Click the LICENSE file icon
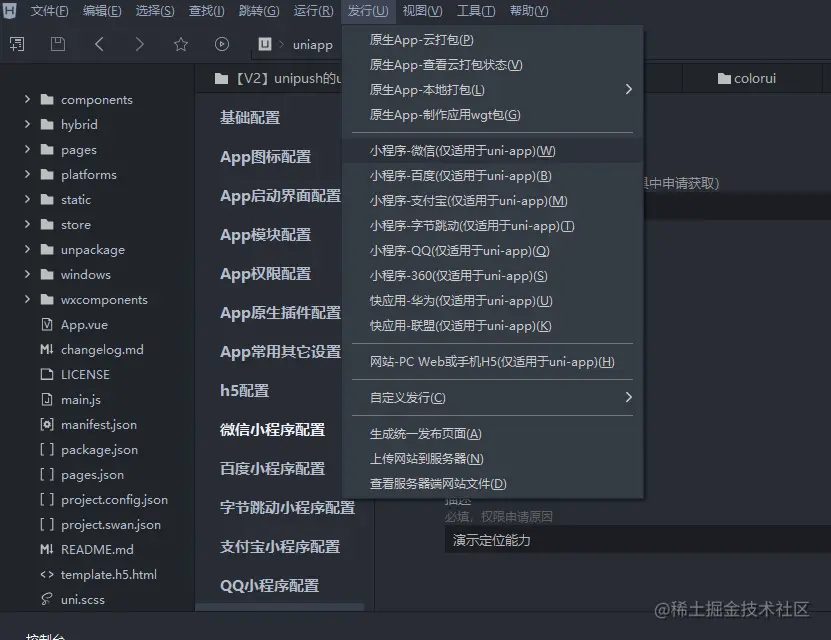Image resolution: width=831 pixels, height=640 pixels. coord(47,375)
